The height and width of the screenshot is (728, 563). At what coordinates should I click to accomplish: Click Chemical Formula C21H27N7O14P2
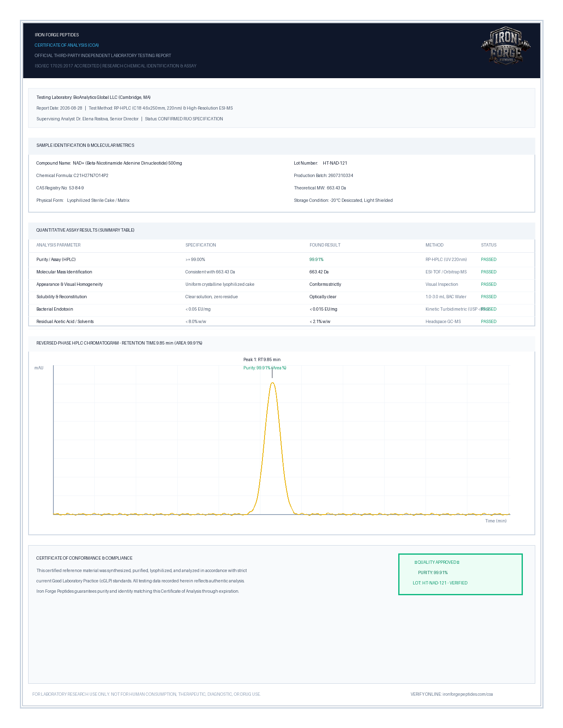click(91, 175)
